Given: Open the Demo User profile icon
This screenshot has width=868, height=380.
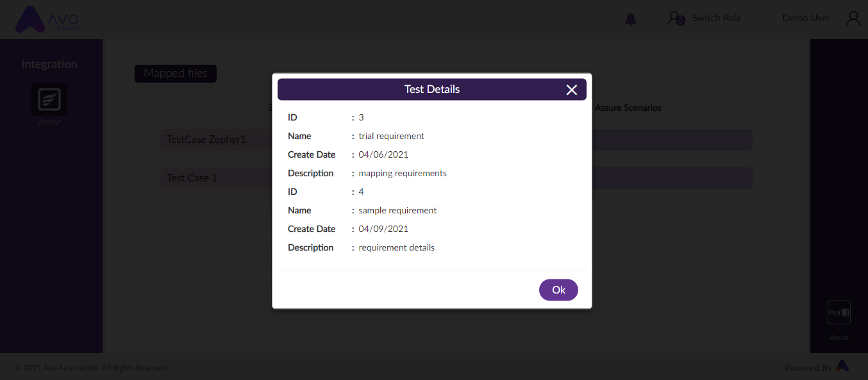Looking at the screenshot, I should pyautogui.click(x=853, y=18).
